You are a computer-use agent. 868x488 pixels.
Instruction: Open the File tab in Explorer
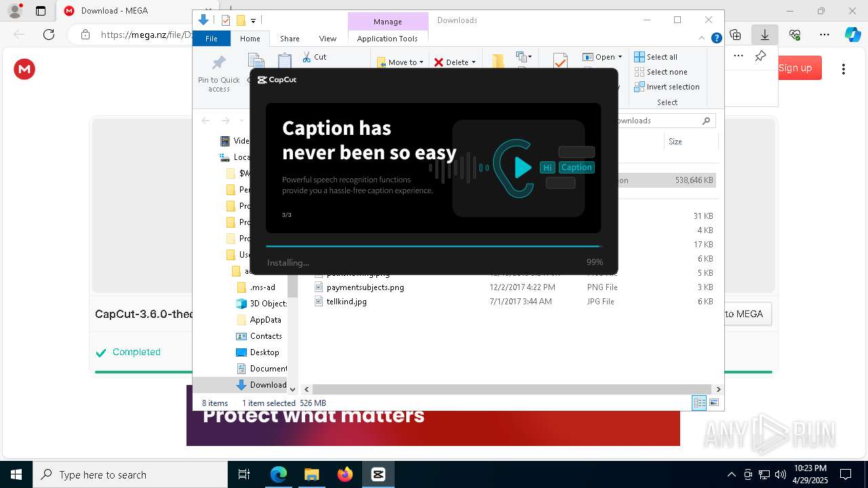tap(212, 39)
